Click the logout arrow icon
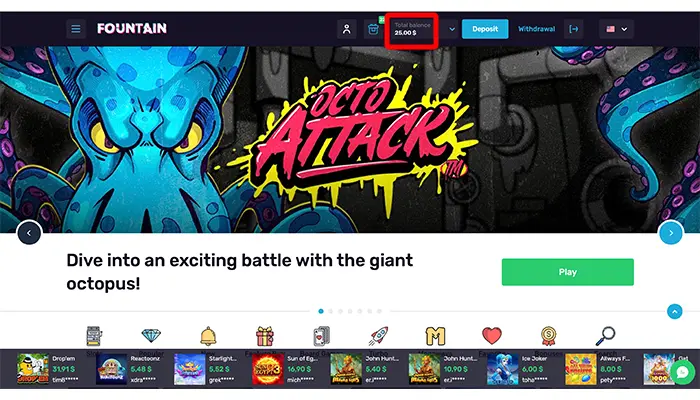The width and height of the screenshot is (700, 400). click(574, 29)
